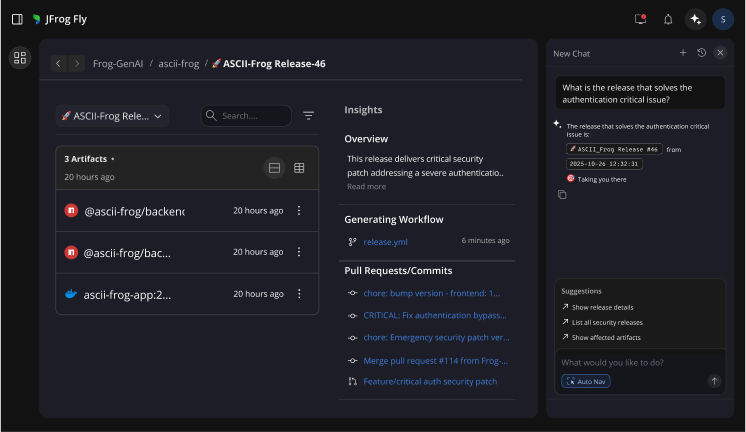Expand the ASCII-Frog Release dropdown

click(x=112, y=116)
